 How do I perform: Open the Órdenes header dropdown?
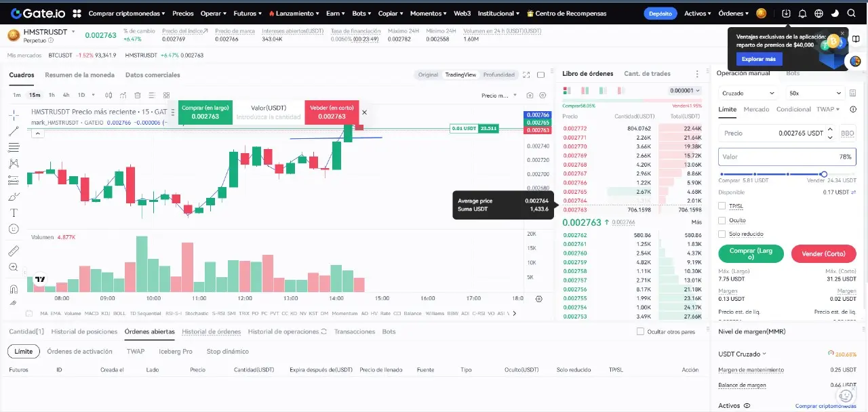tap(735, 13)
